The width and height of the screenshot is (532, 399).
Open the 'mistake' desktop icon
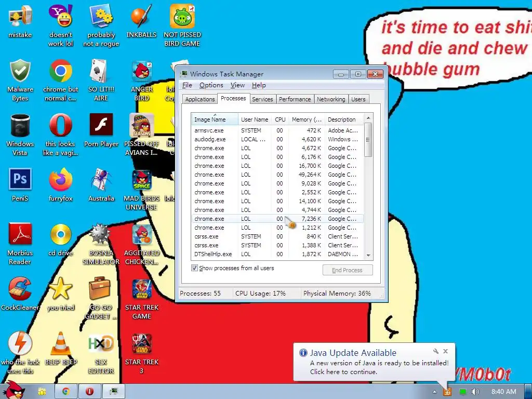tap(20, 20)
